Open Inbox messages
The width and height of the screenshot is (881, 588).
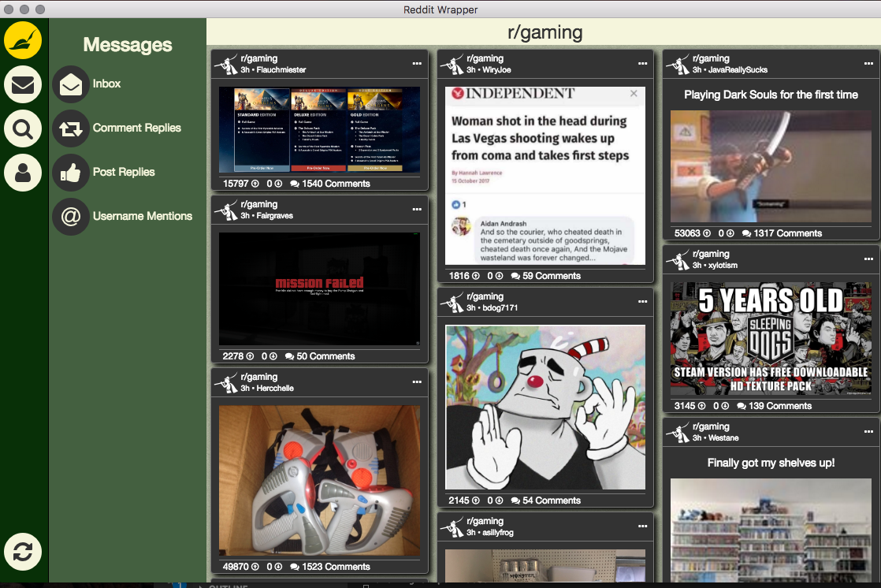pyautogui.click(x=106, y=84)
